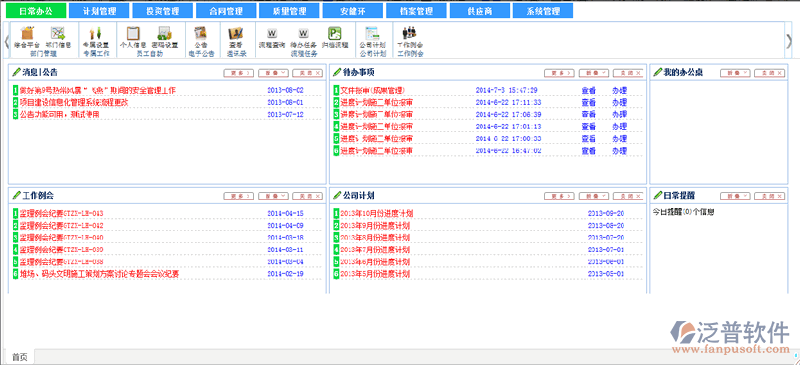Open 2013年10月份进度计划 company plan link
Image resolution: width=800 pixels, height=365 pixels.
point(377,213)
